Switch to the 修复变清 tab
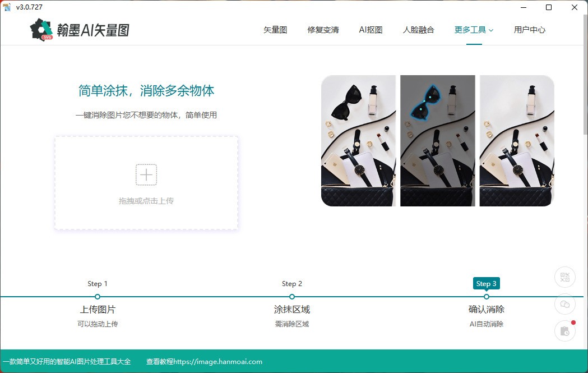 [x=323, y=30]
